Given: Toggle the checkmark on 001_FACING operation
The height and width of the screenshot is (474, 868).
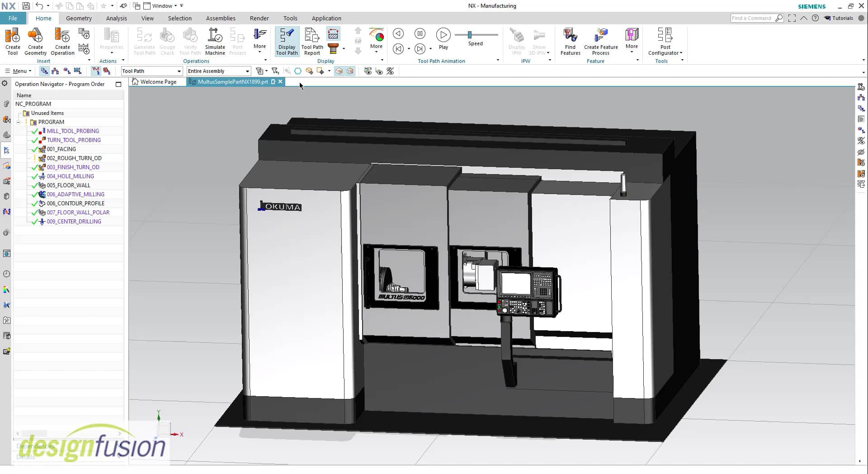Looking at the screenshot, I should tap(35, 149).
